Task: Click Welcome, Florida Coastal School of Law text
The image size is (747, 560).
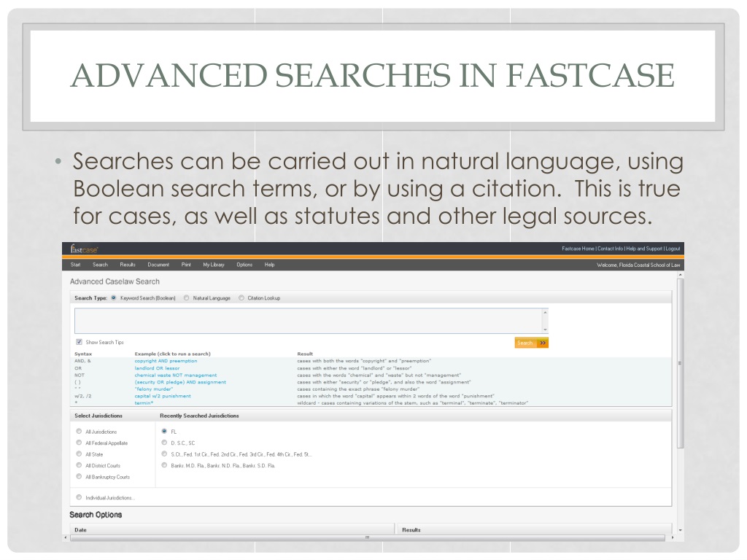Action: pos(638,265)
